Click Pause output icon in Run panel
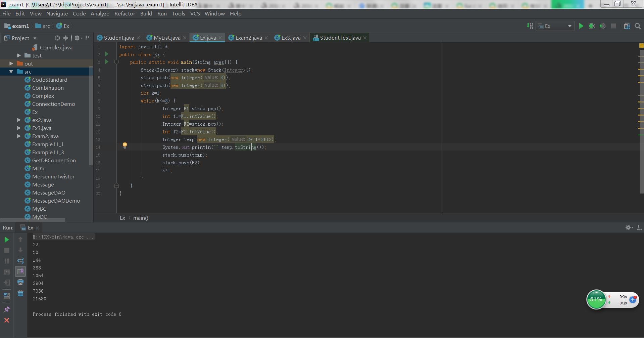 pos(7,261)
